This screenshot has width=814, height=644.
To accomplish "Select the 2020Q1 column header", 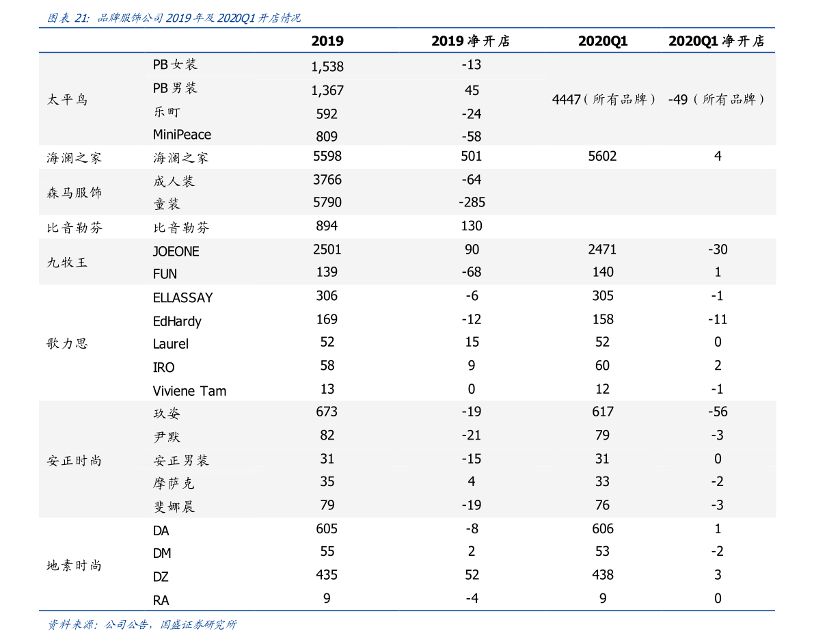I will (603, 41).
